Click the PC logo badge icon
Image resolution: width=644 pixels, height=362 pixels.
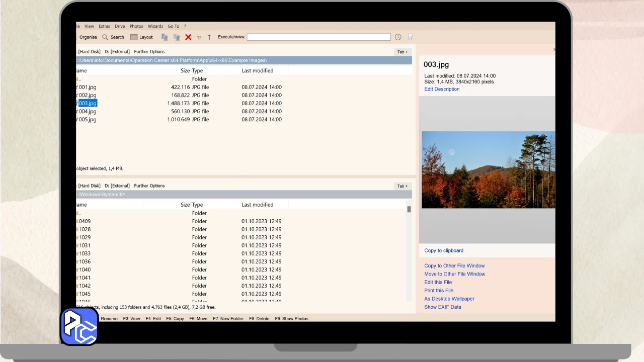(79, 326)
